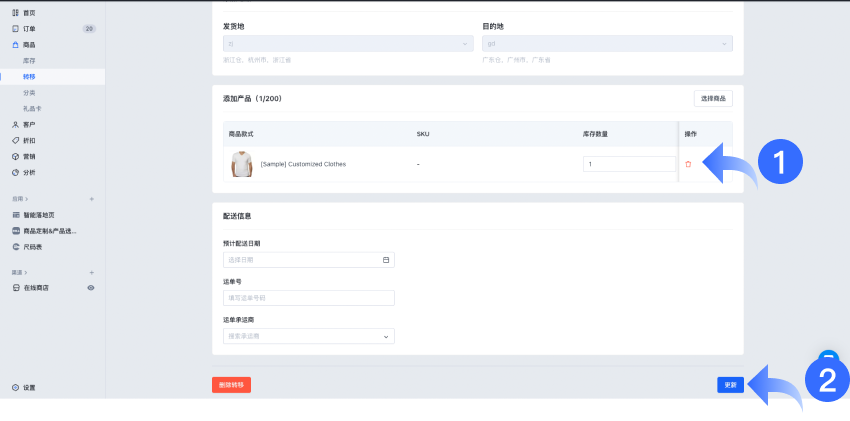Open 首页 from the sidebar
850x421 pixels.
tap(29, 12)
